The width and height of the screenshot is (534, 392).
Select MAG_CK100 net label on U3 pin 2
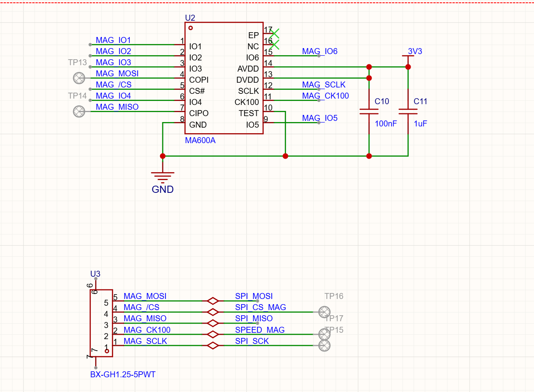147,330
